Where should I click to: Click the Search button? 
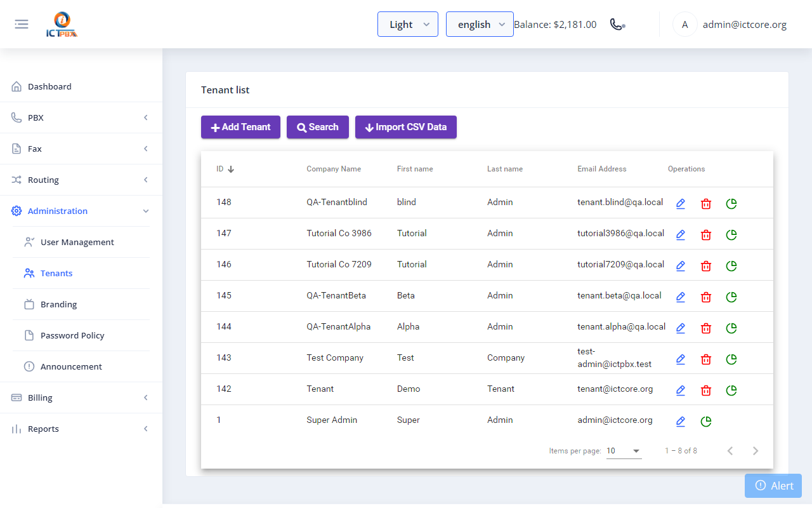point(318,127)
